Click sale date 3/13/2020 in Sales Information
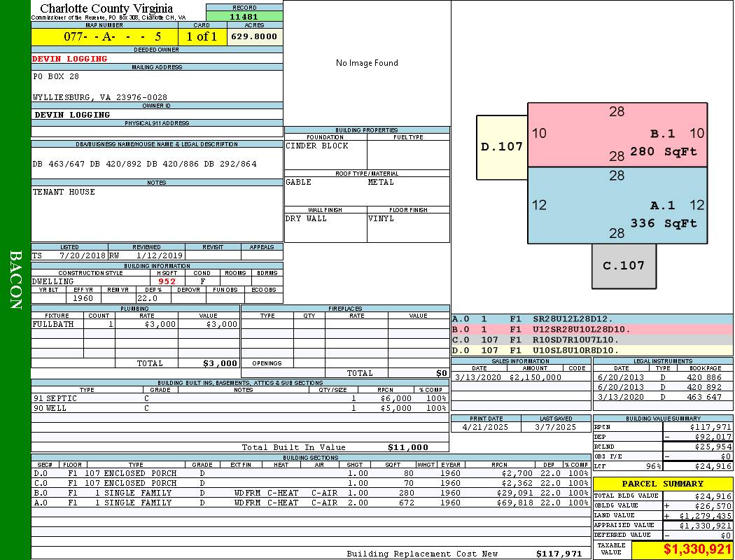The width and height of the screenshot is (735, 560). click(477, 377)
